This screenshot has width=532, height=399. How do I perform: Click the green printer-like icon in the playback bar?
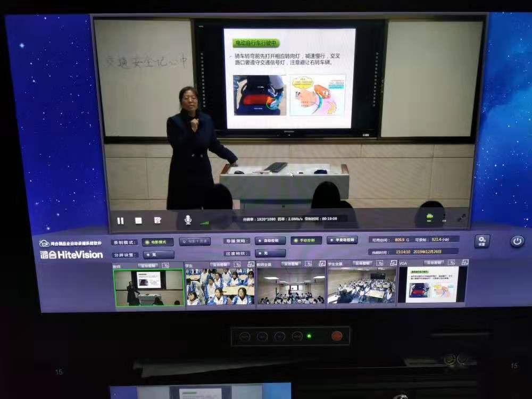[x=430, y=217]
